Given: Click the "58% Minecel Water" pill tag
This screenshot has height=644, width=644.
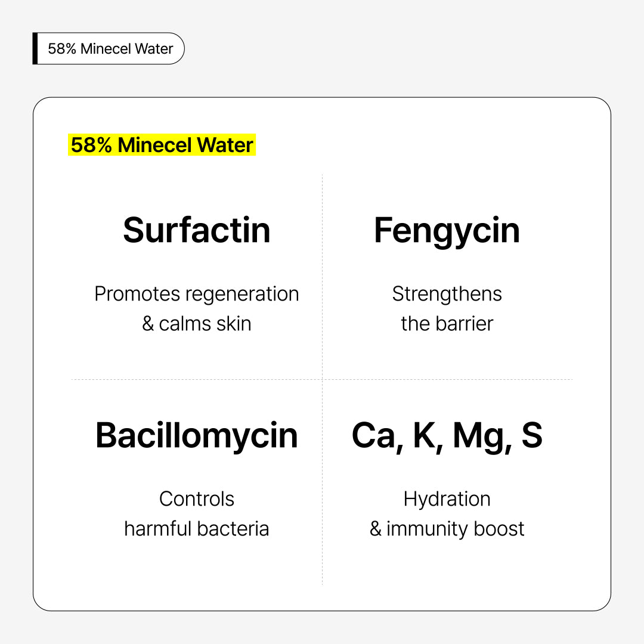Looking at the screenshot, I should (110, 49).
